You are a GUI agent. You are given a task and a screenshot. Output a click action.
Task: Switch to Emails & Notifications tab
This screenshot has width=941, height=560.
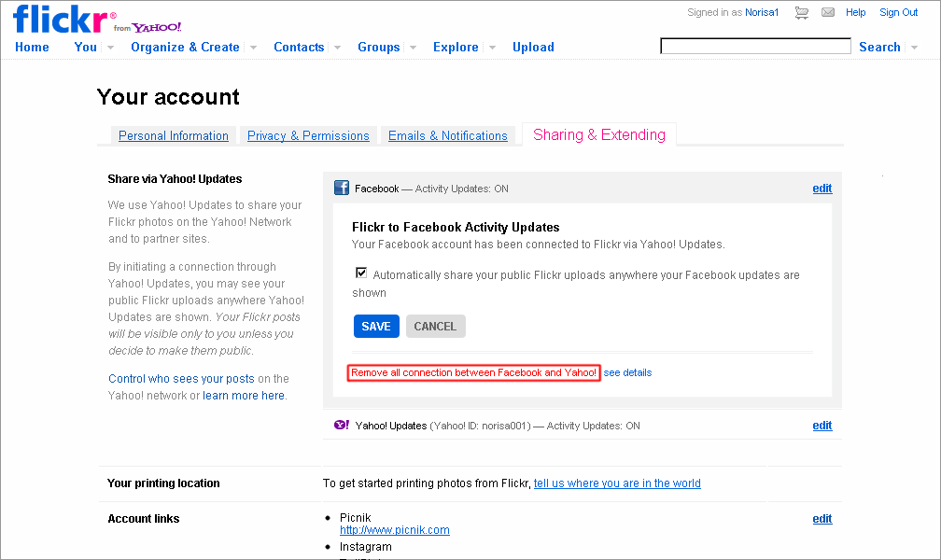[448, 135]
